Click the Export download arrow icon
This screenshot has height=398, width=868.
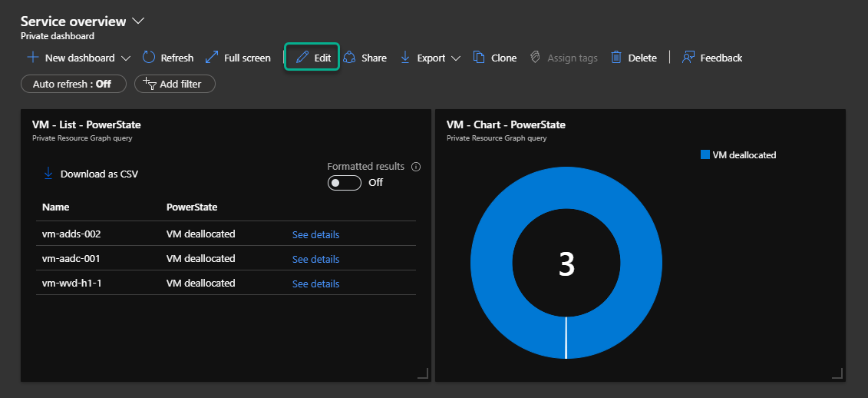click(x=405, y=57)
